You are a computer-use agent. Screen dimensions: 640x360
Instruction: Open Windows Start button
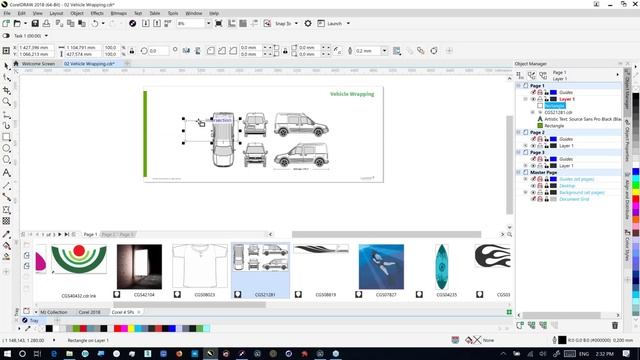pyautogui.click(x=7, y=353)
